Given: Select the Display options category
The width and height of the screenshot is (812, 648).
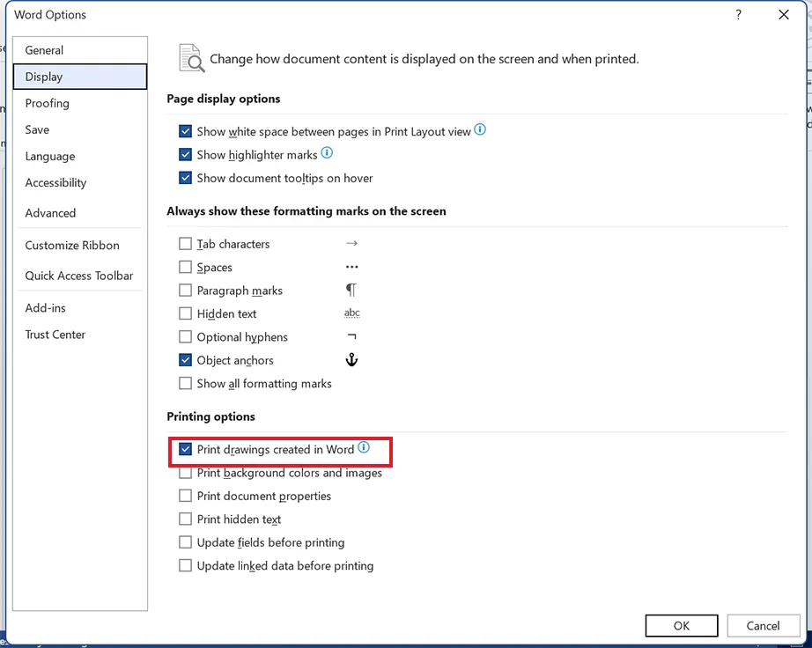Looking at the screenshot, I should [x=80, y=77].
